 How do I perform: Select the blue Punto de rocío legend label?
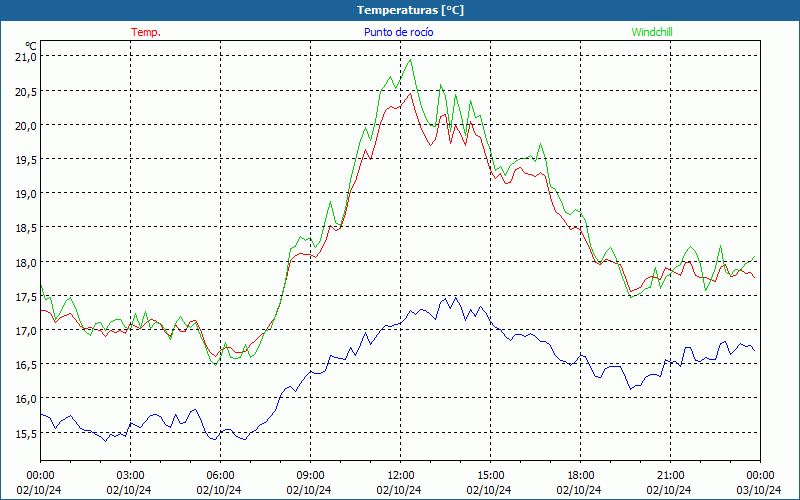(398, 32)
